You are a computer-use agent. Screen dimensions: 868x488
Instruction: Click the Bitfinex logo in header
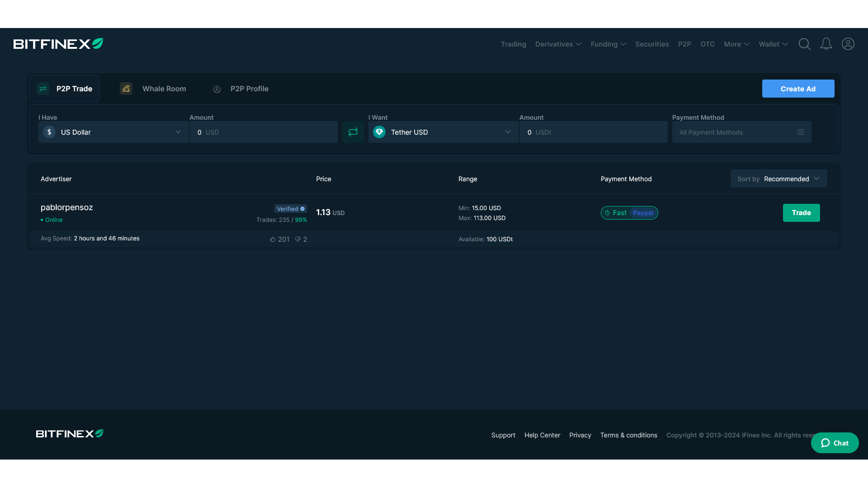coord(58,44)
